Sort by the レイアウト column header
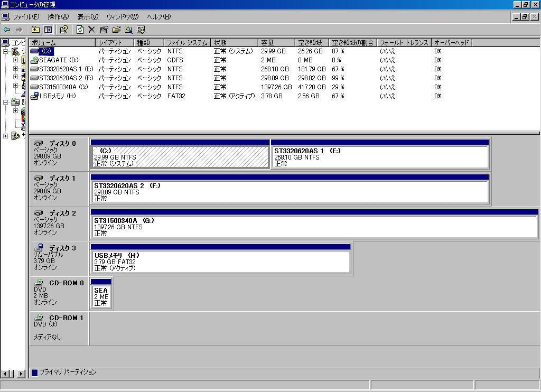The width and height of the screenshot is (541, 392). point(115,43)
